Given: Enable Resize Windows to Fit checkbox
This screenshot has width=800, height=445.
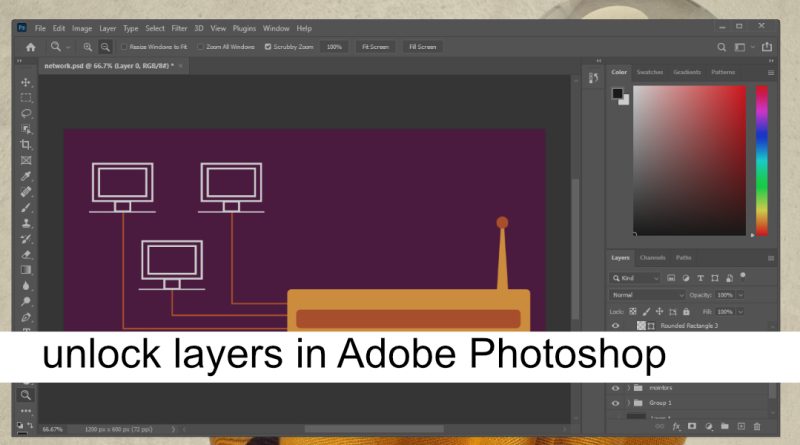Looking at the screenshot, I should [x=123, y=47].
